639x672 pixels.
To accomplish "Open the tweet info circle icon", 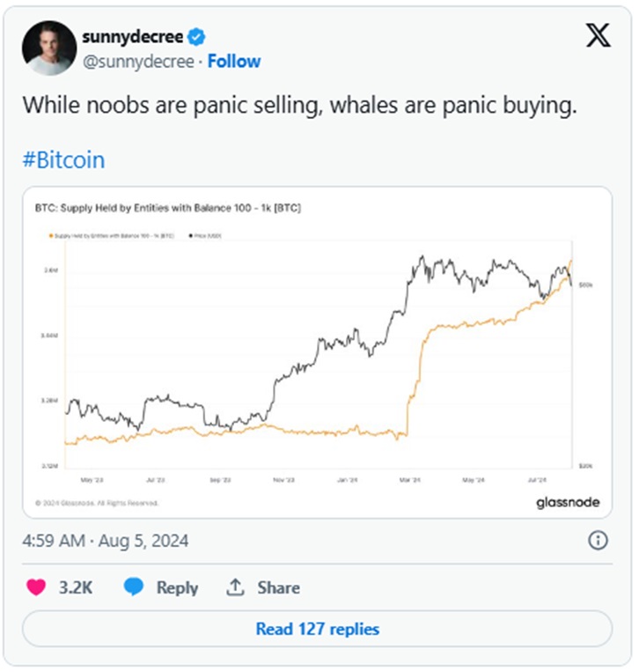I will [598, 541].
